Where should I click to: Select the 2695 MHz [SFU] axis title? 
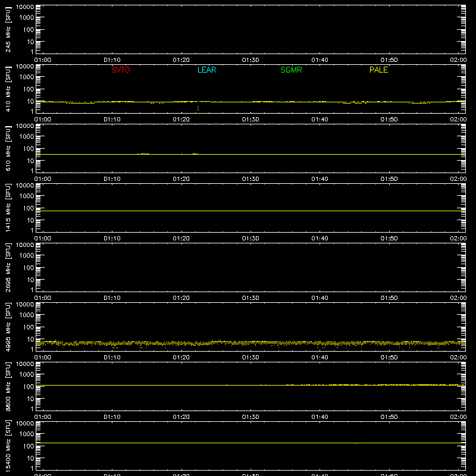coord(8,267)
